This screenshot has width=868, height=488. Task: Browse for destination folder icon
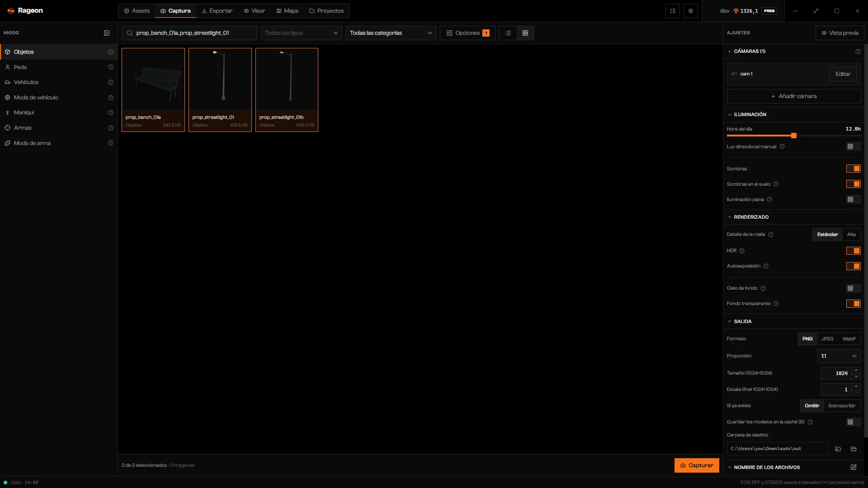[838, 449]
